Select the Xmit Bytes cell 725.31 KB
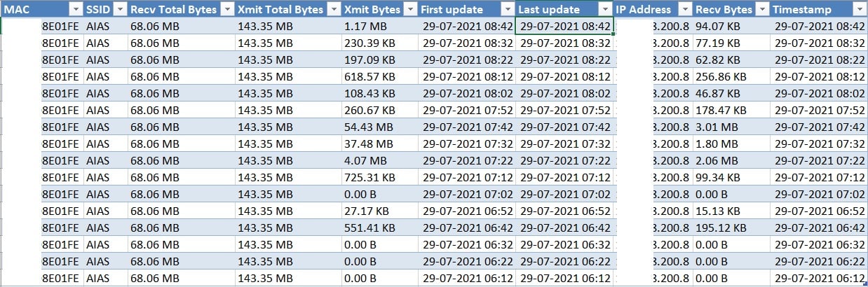Screen dimensions: 868x287 tap(380, 177)
